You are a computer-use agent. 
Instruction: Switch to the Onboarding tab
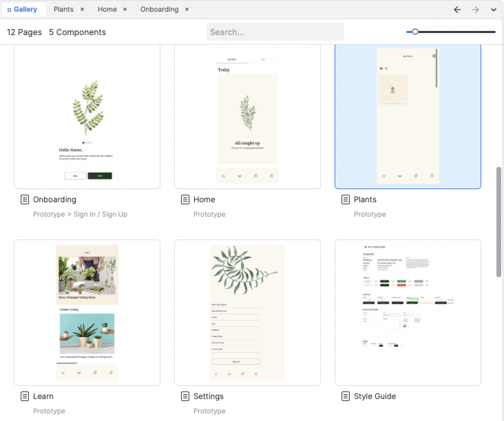159,10
